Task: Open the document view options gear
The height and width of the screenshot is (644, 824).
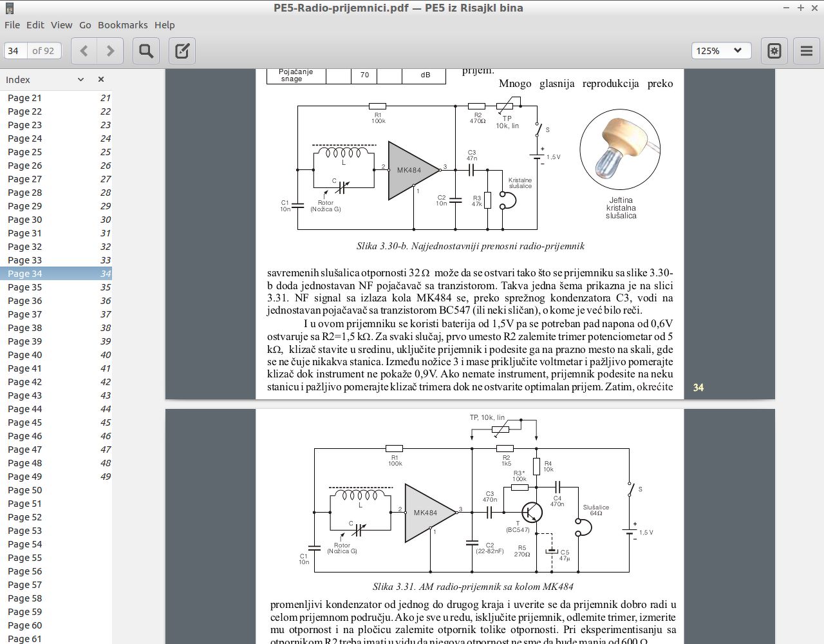Action: tap(774, 51)
